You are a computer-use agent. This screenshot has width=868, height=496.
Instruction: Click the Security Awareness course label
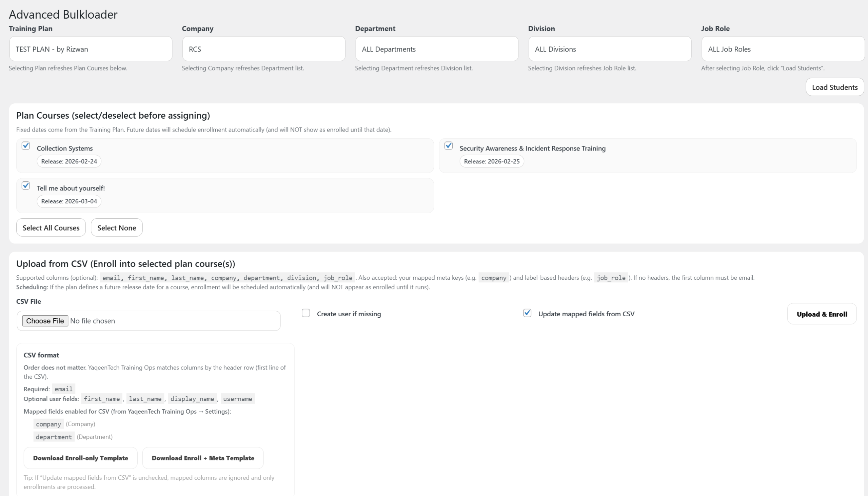point(532,148)
